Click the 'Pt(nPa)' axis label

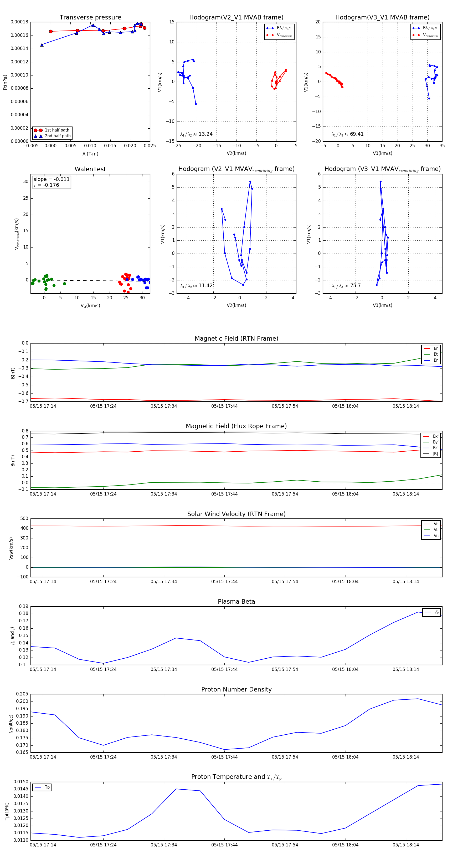click(5, 82)
